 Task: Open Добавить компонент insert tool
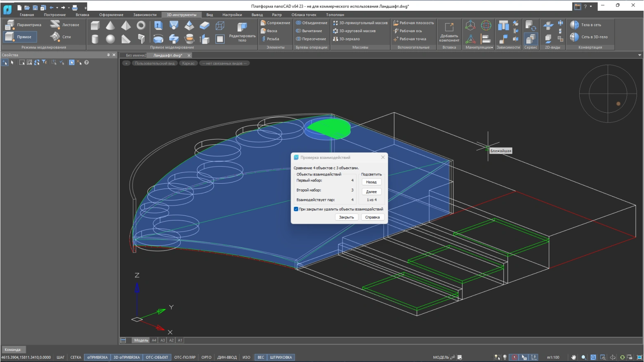[x=449, y=31]
